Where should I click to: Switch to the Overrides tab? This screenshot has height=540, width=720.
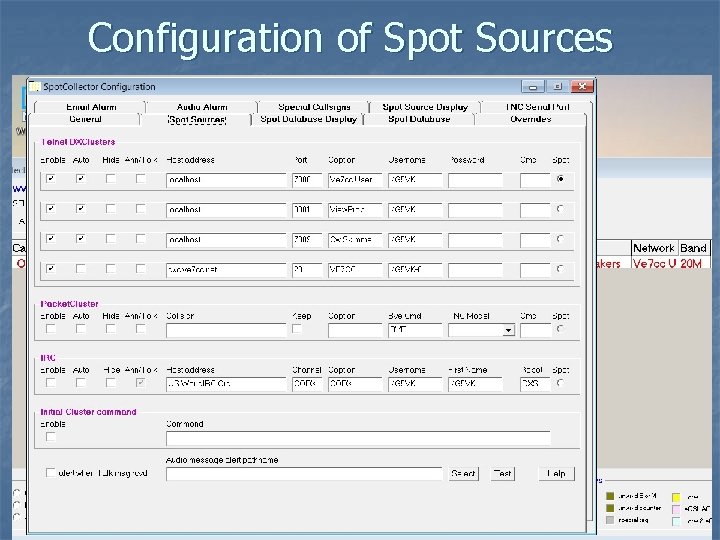[x=530, y=119]
